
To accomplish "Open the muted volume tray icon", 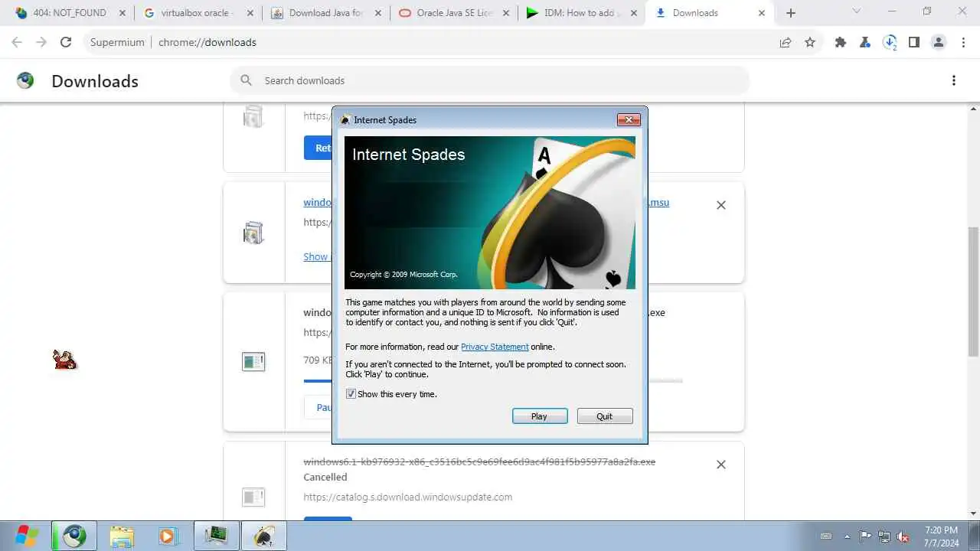I will 903,536.
